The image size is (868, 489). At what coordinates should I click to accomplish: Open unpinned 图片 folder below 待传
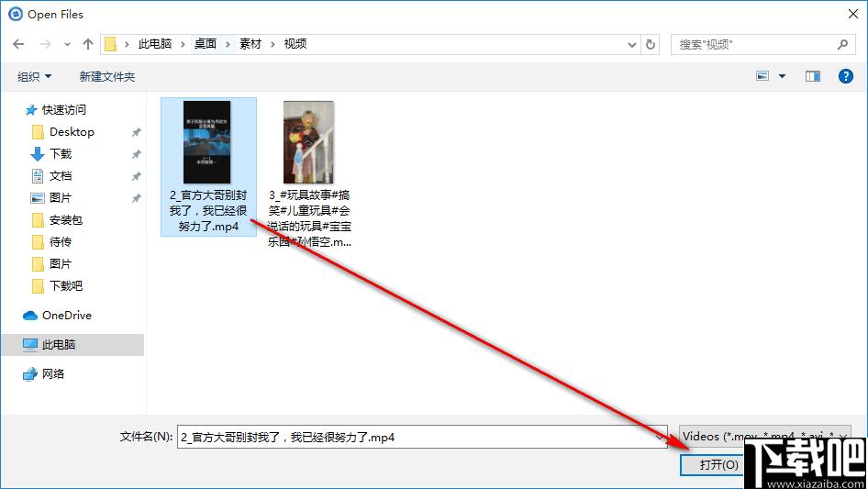tap(61, 263)
